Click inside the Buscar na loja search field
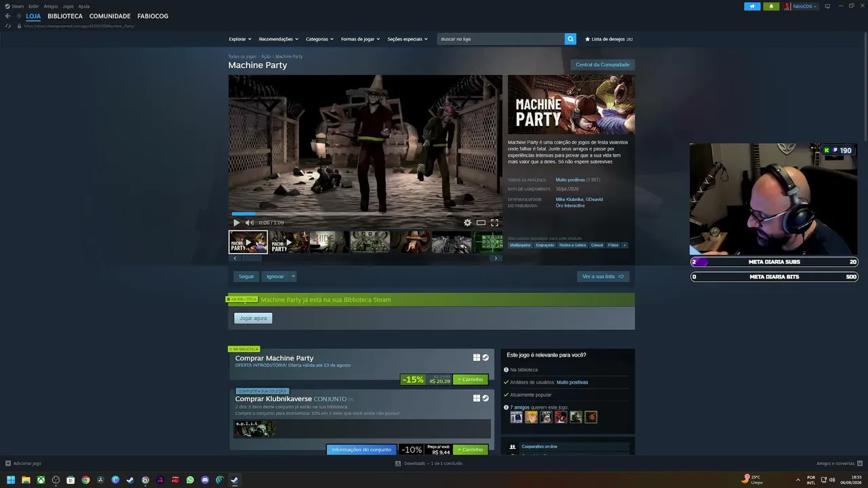The image size is (868, 488). (x=501, y=39)
